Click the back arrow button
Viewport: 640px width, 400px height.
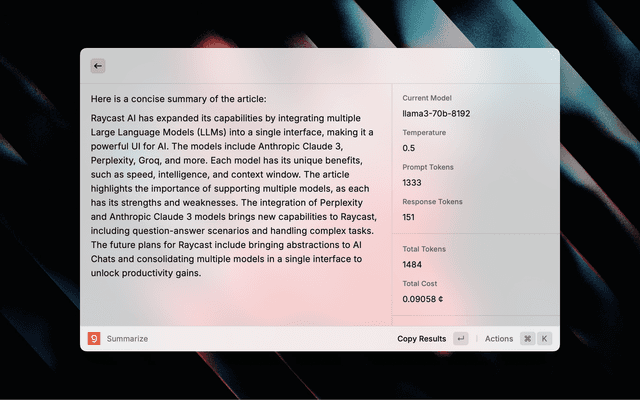[x=98, y=66]
